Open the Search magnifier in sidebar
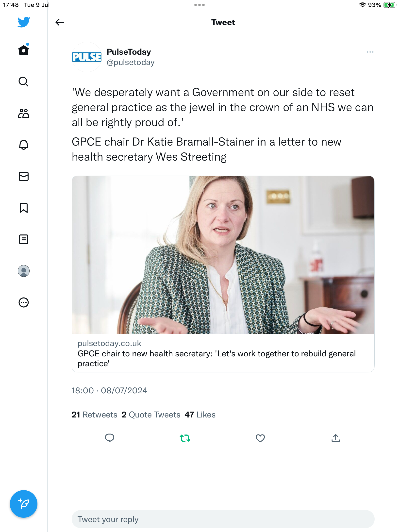This screenshot has height=532, width=399. click(24, 82)
